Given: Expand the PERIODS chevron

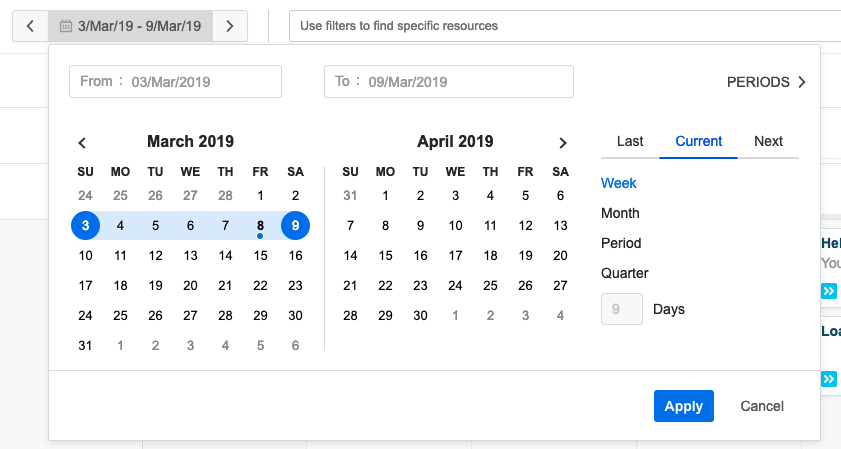Looking at the screenshot, I should click(801, 83).
